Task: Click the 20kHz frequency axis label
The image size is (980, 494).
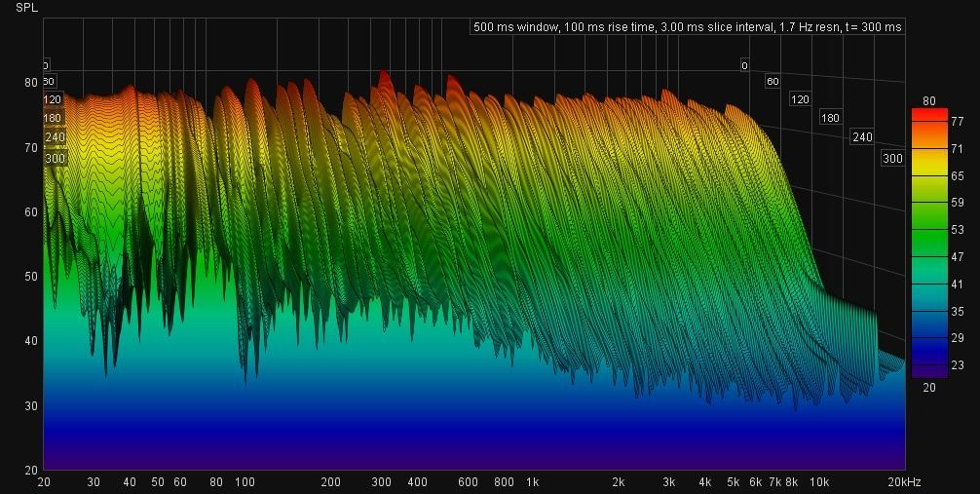Action: tap(904, 482)
